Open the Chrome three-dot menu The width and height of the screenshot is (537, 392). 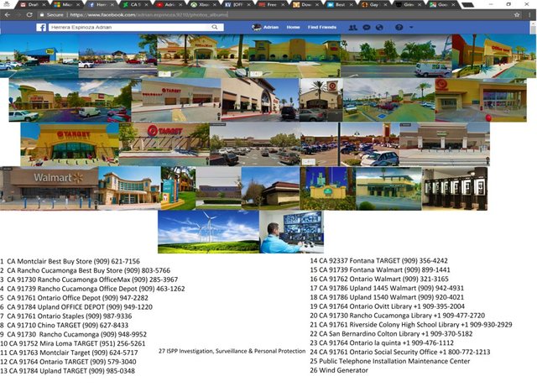(x=530, y=15)
